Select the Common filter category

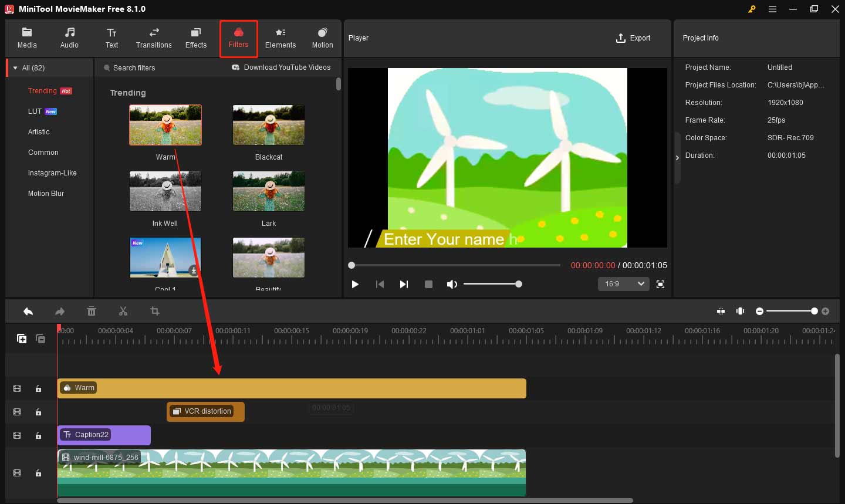pos(43,153)
